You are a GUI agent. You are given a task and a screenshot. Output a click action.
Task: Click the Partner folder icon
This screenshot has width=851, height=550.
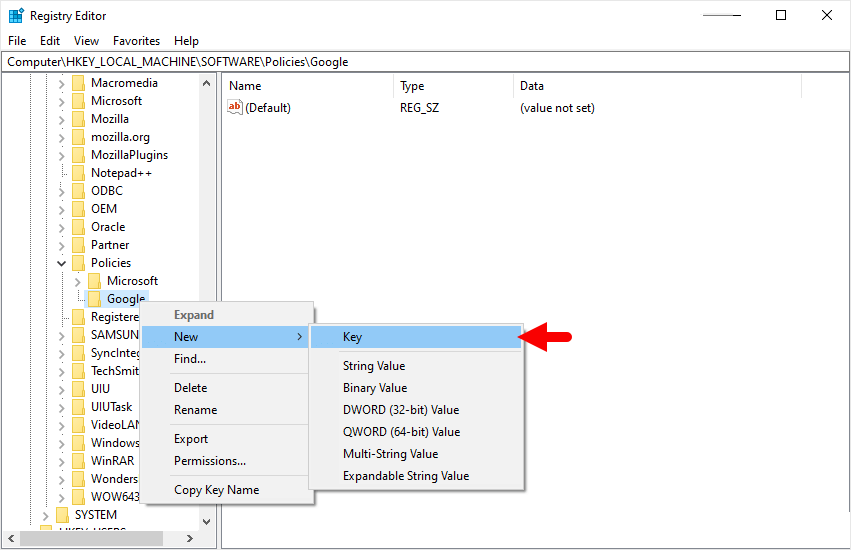[78, 245]
